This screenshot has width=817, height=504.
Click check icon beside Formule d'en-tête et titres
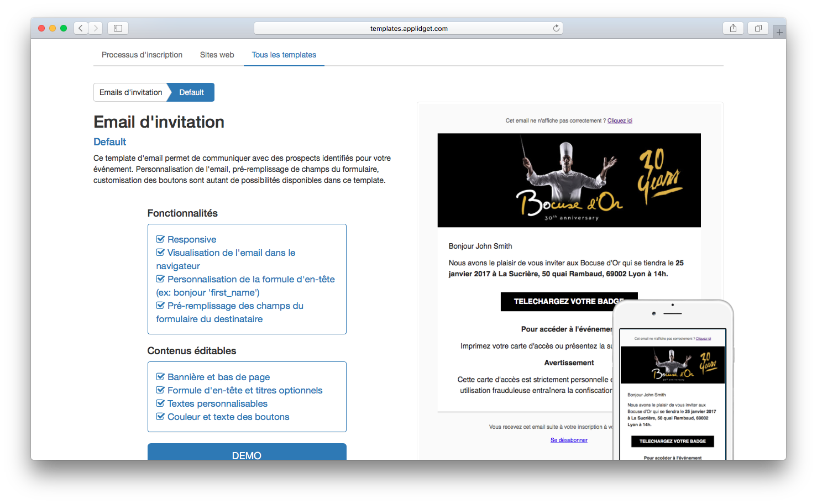[160, 390]
